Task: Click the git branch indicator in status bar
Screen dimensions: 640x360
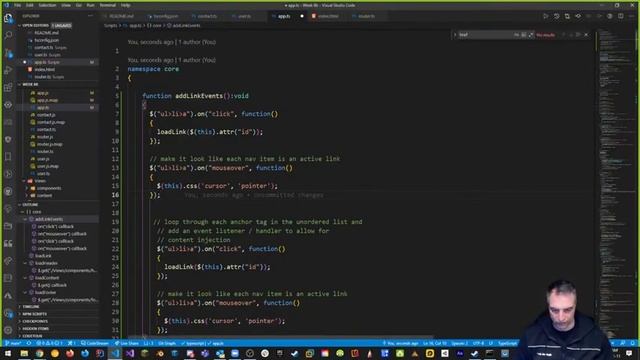Action: [x=13, y=343]
